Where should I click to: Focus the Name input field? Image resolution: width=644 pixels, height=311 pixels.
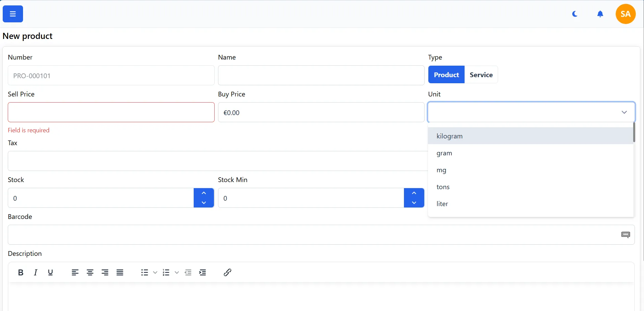[x=321, y=75]
